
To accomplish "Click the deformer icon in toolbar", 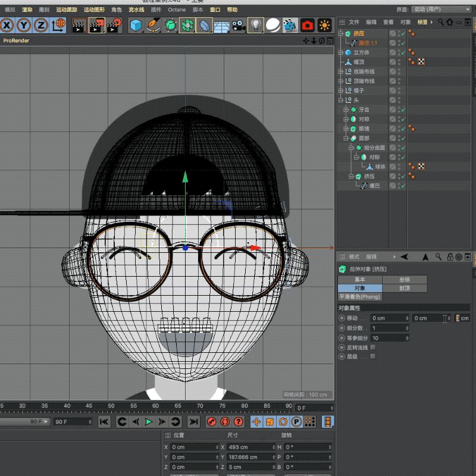I will tap(205, 26).
